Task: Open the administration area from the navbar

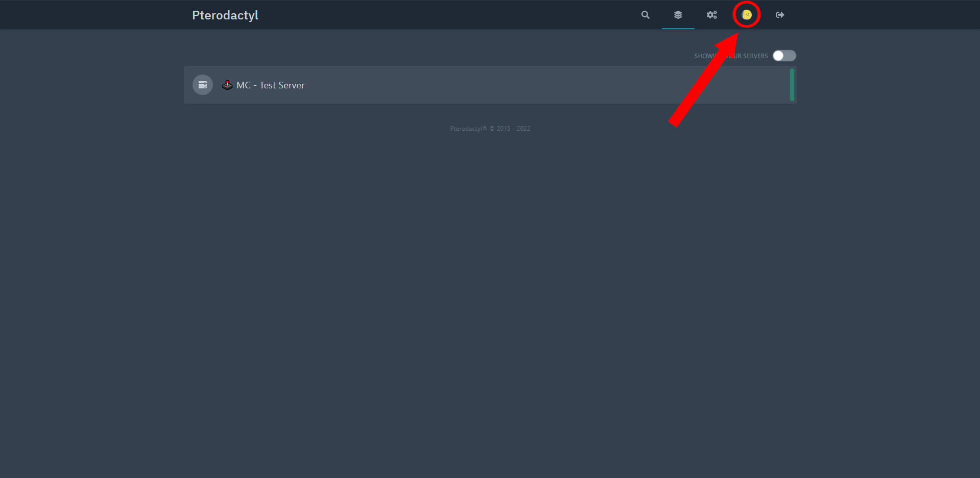Action: [x=711, y=15]
